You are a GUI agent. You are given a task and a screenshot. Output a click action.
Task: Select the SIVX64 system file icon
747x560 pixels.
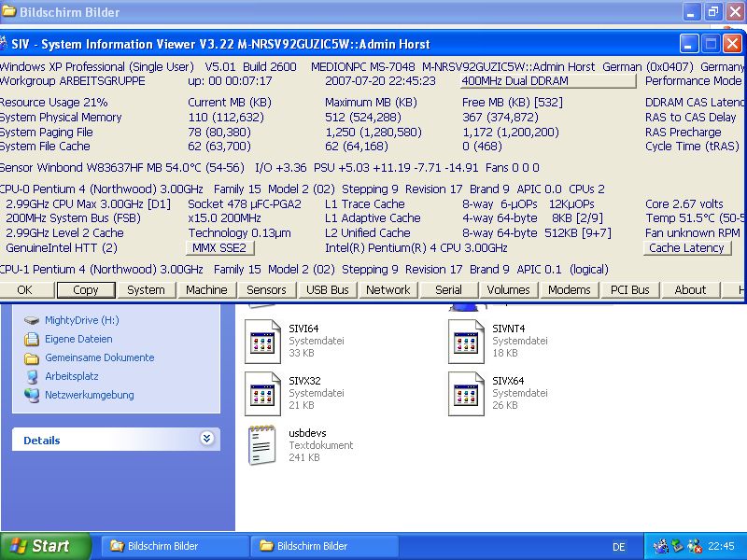tap(466, 393)
